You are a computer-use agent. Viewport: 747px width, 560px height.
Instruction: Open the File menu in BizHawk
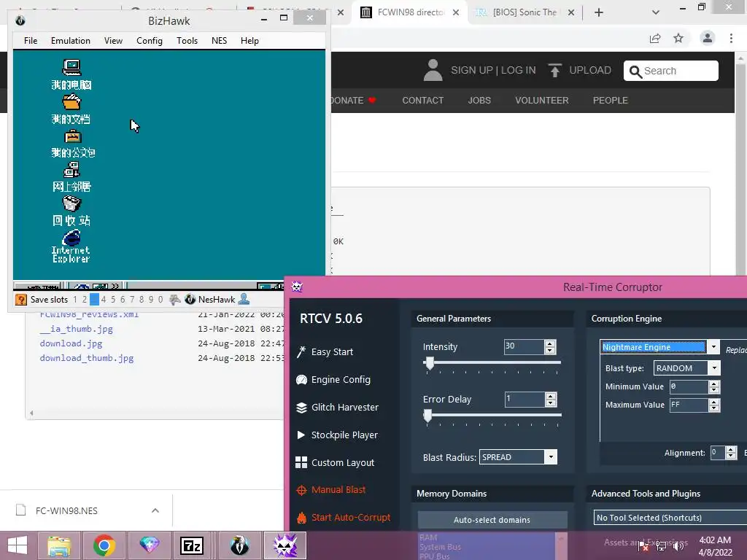pyautogui.click(x=31, y=41)
